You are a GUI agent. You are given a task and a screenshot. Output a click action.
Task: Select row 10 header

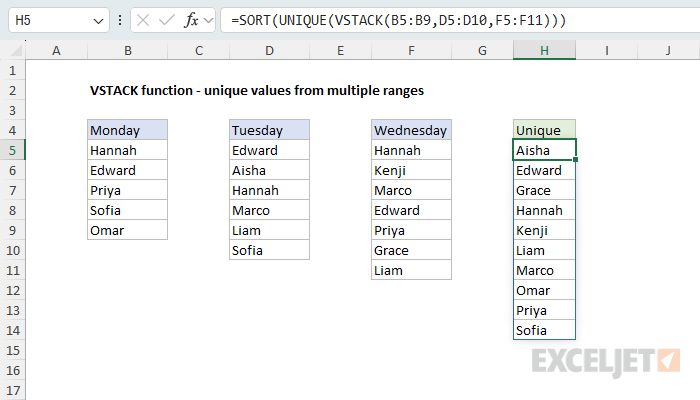[x=12, y=250]
